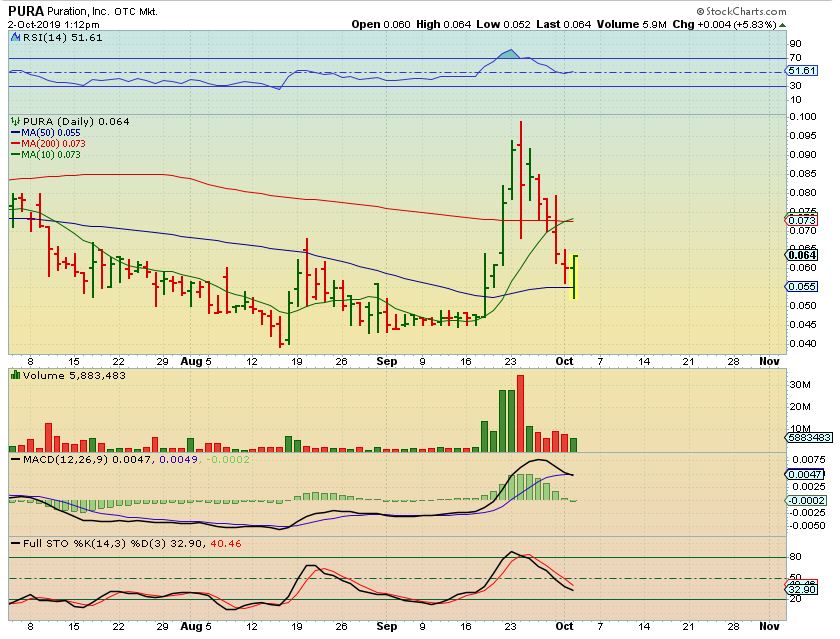840x639 pixels.
Task: Click the RSI indicator line icon
Action: (16, 37)
